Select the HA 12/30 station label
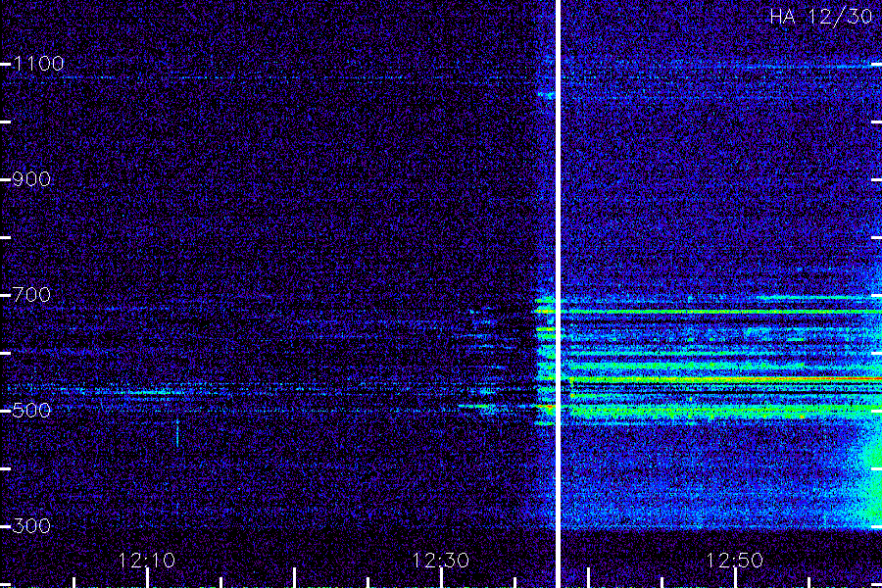The image size is (882, 588). pos(820,17)
